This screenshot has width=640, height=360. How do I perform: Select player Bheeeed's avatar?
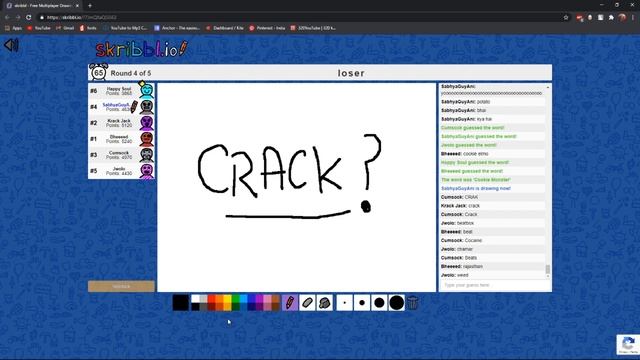(x=147, y=139)
